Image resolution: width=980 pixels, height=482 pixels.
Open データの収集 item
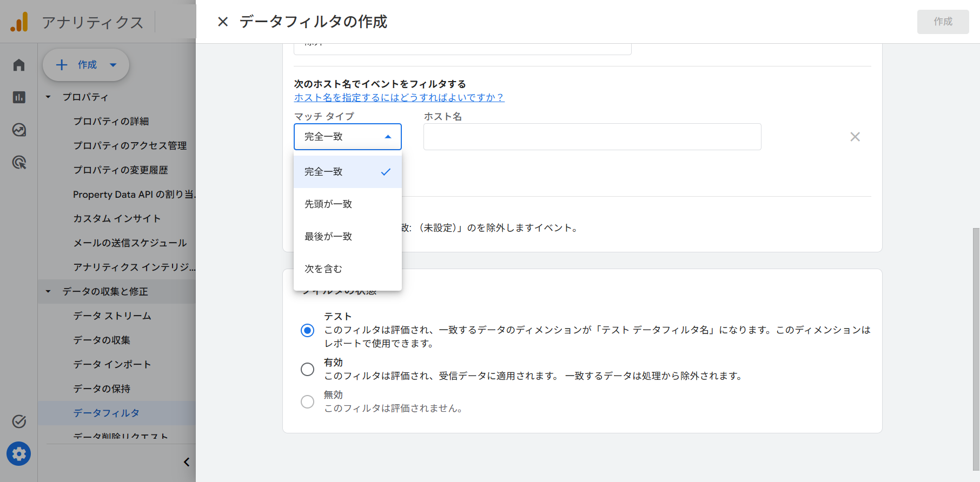(x=102, y=340)
